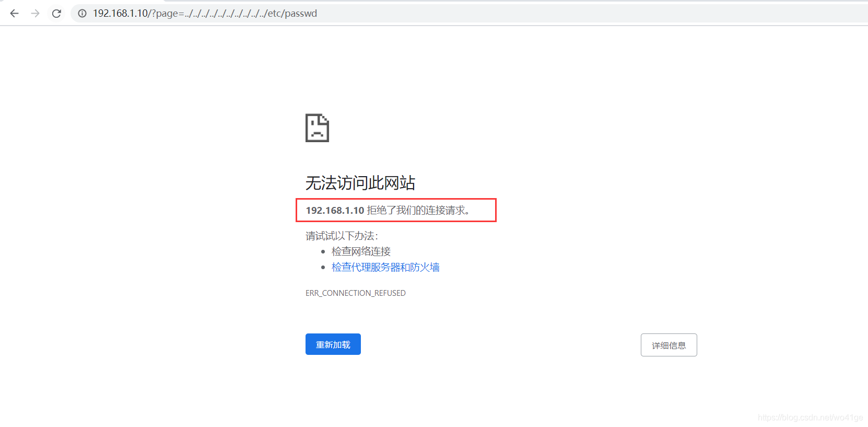
Task: Click the 192.168.1.10 拒绝了我们的连接请求 message
Action: tap(388, 210)
